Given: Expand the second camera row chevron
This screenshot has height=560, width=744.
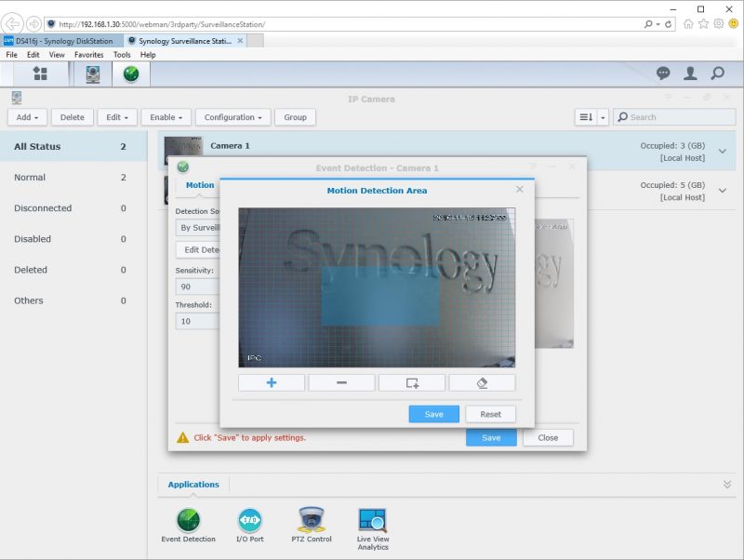Looking at the screenshot, I should point(723,191).
